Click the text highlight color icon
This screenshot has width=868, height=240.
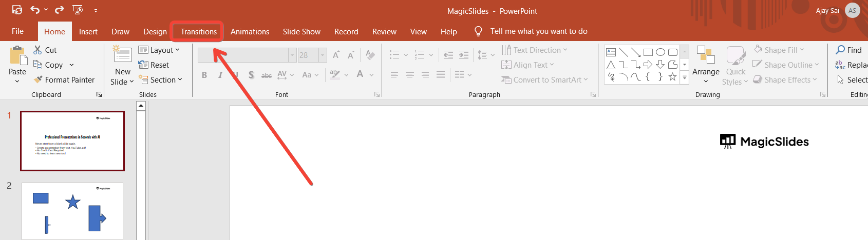(x=335, y=75)
